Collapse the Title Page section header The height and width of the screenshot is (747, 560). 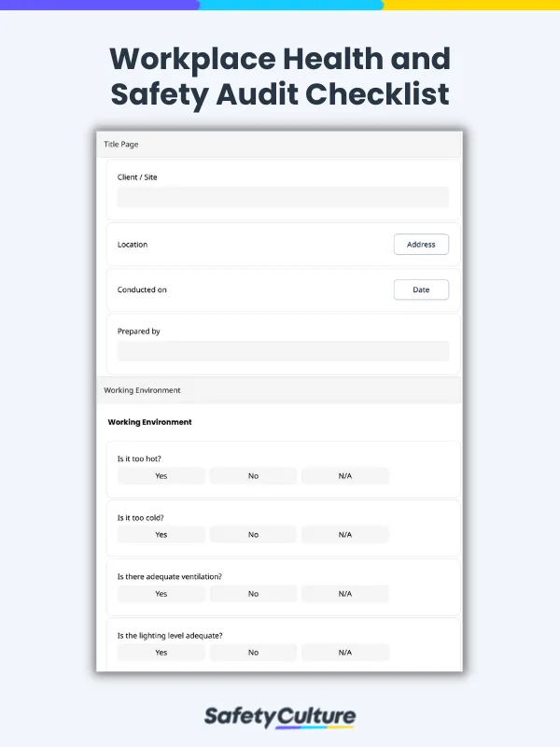279,144
